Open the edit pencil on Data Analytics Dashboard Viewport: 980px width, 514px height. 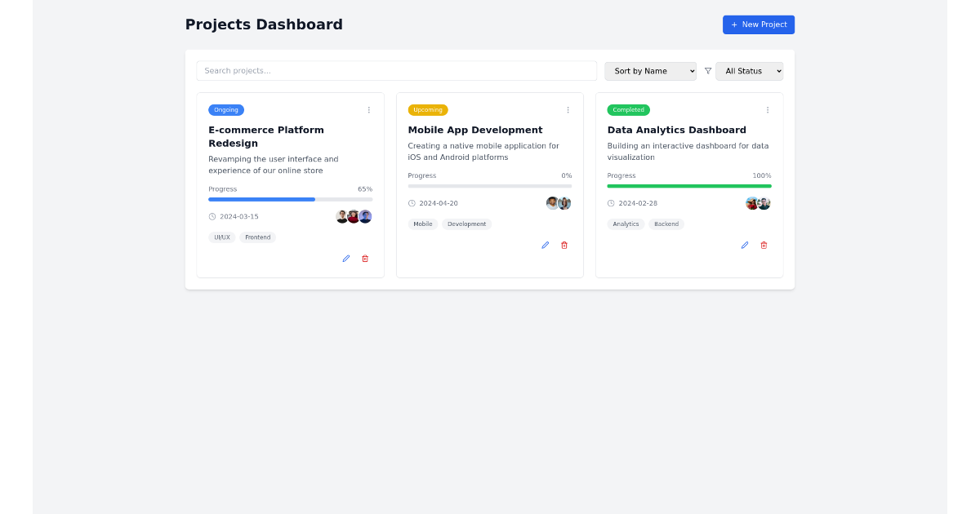tap(744, 245)
